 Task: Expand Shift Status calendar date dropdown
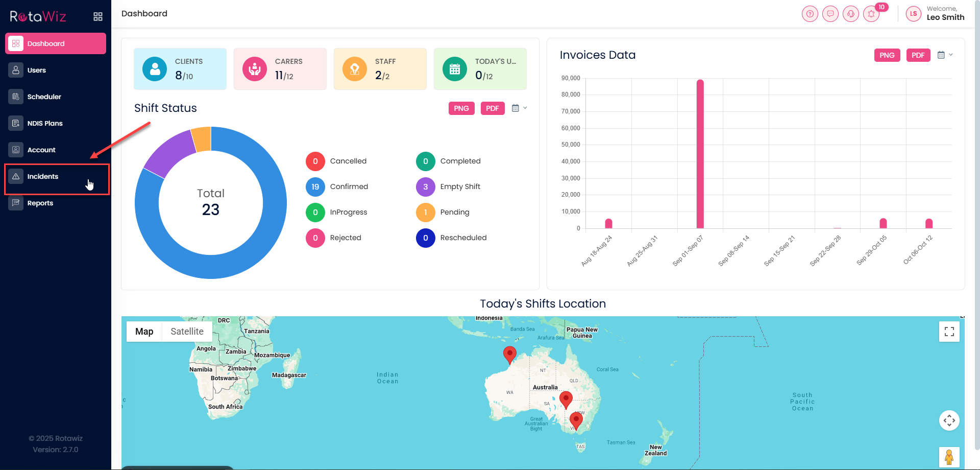[519, 108]
